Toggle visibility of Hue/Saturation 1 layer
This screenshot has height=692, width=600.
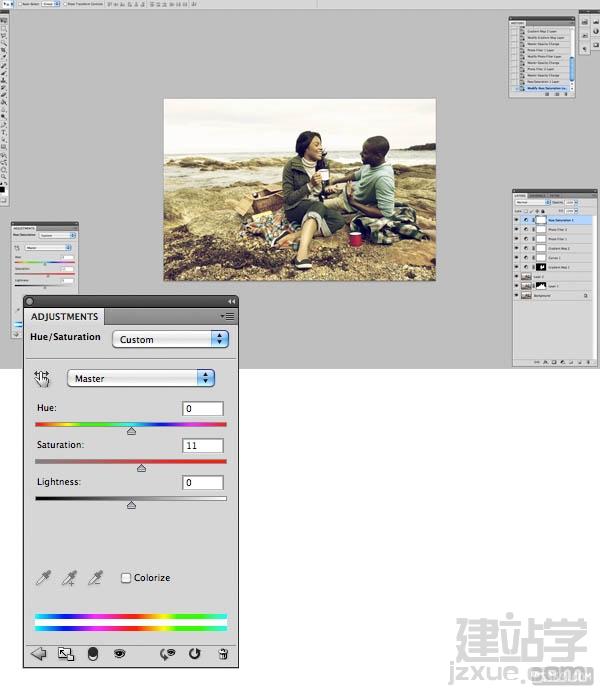coord(516,220)
